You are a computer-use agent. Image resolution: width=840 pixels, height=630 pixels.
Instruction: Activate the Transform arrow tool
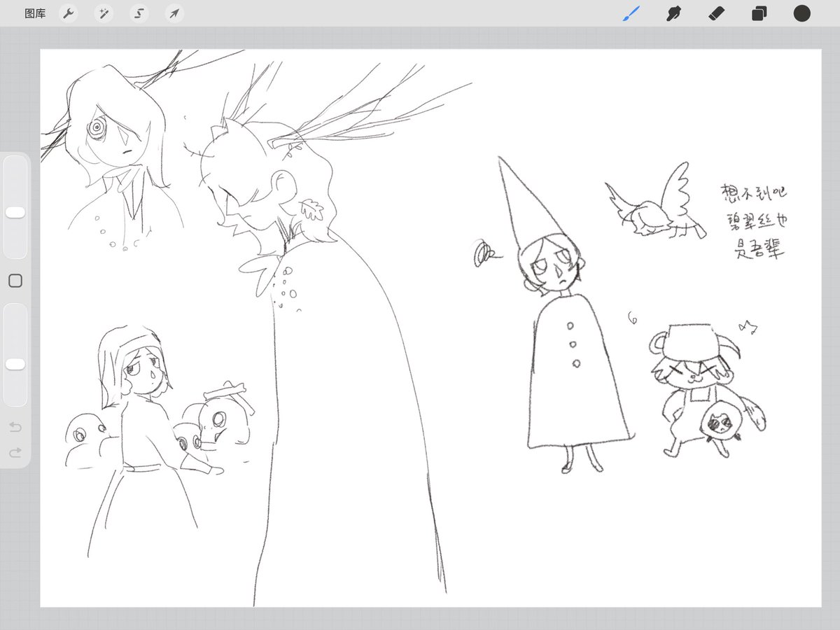[x=175, y=13]
